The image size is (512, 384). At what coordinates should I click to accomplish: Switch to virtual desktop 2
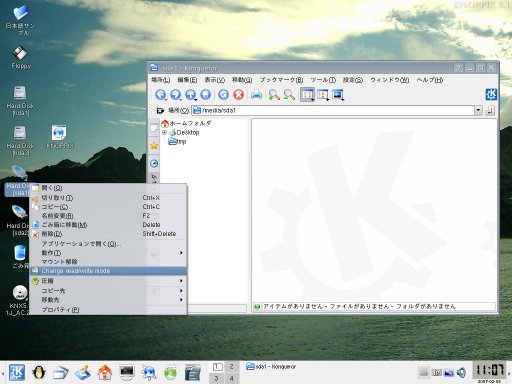tap(232, 367)
